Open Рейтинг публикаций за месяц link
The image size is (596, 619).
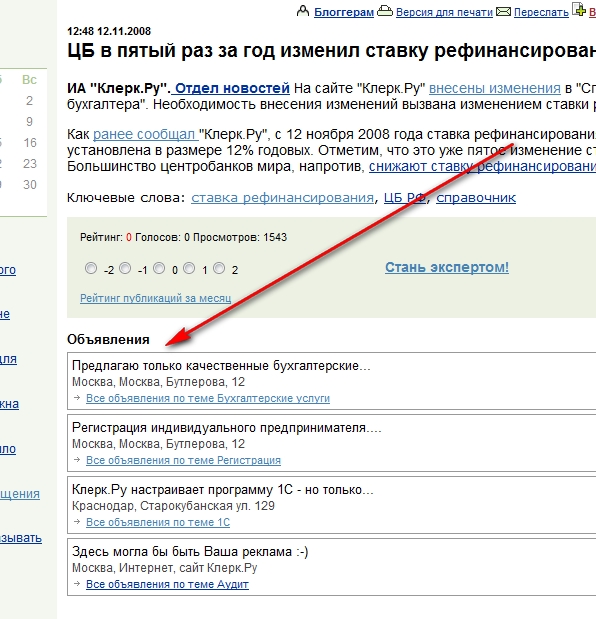tap(156, 298)
